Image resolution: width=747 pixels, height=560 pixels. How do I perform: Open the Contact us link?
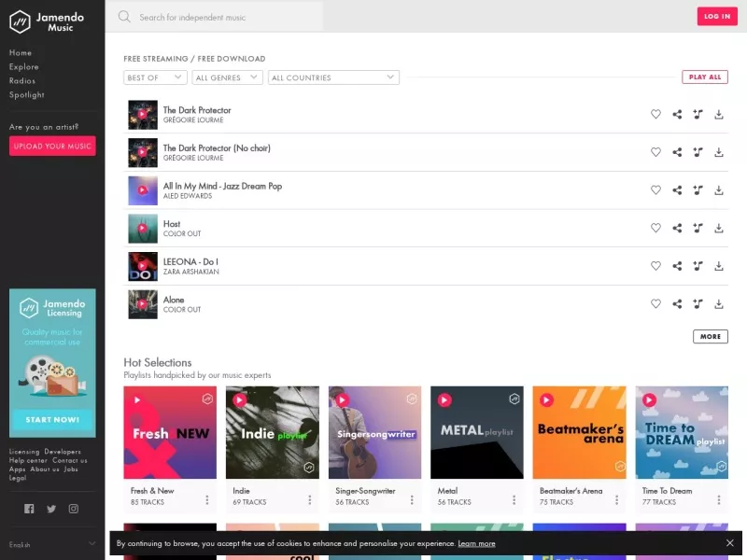[x=69, y=460]
